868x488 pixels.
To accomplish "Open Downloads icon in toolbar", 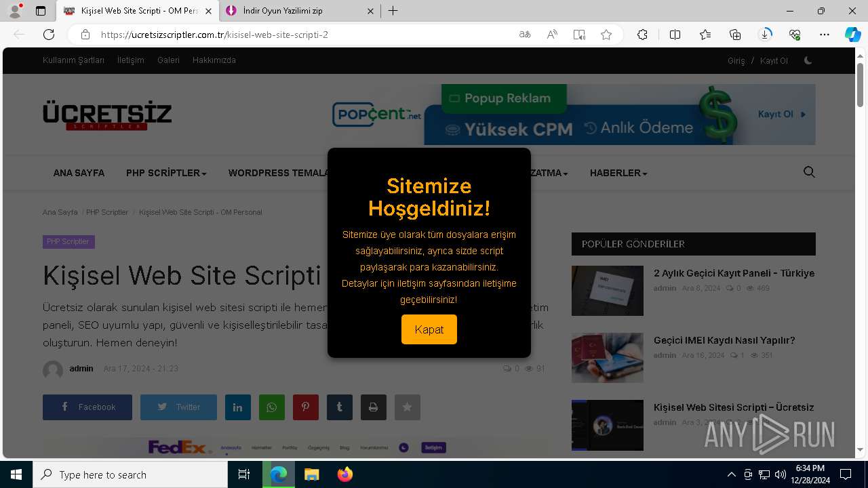I will point(765,35).
